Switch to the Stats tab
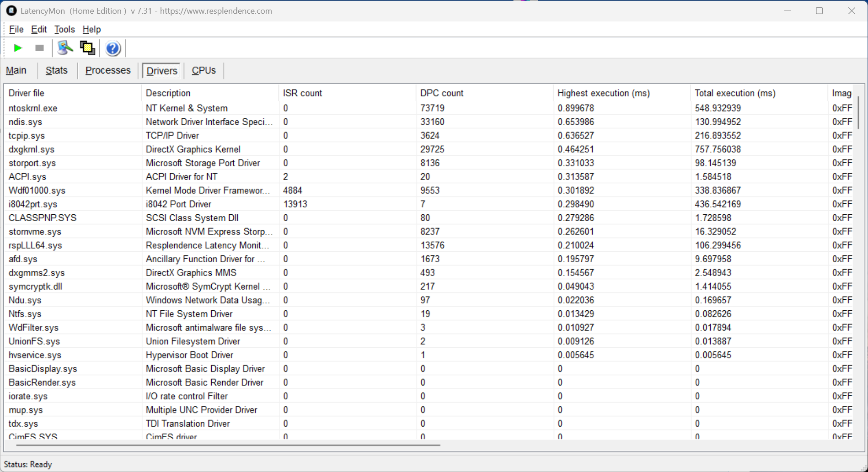The image size is (868, 472). point(57,70)
